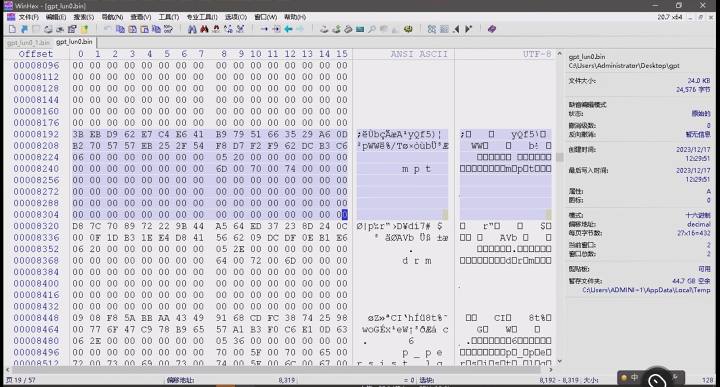Toggle edit mode state '原始的' in info panel

coord(701,113)
